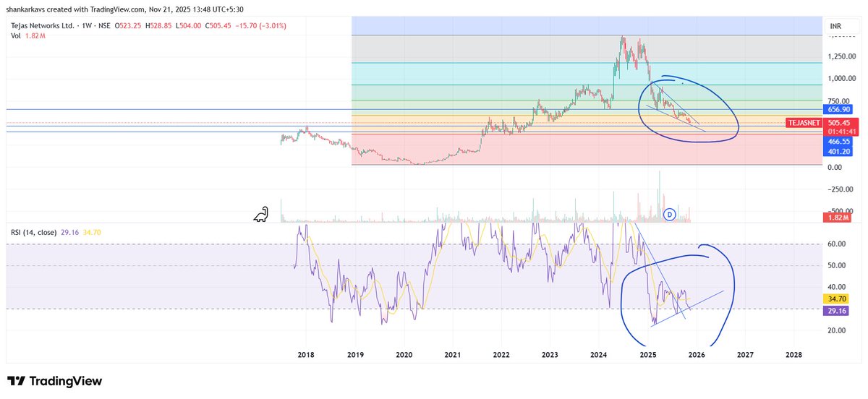
Task: Click the 2022 label on the time axis
Action: [x=501, y=355]
